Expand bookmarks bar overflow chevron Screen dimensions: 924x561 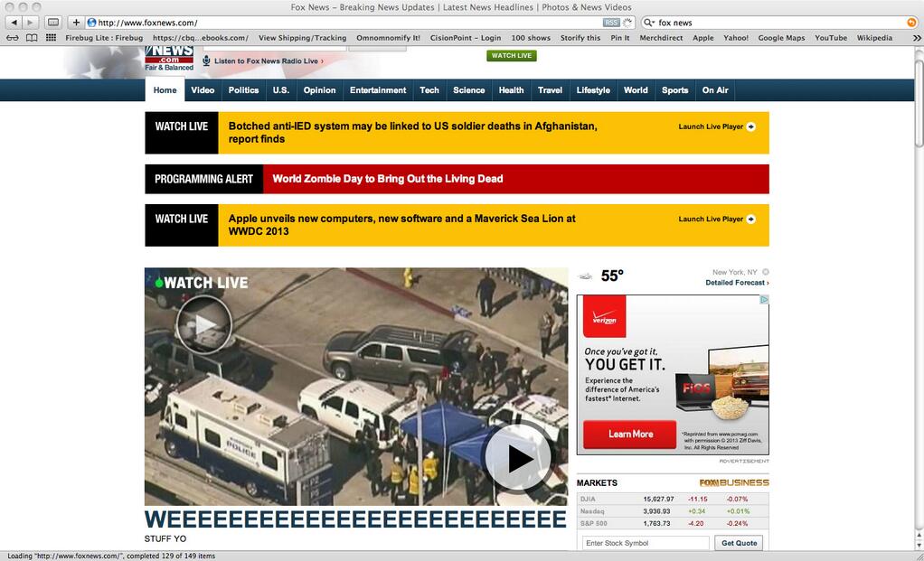click(x=917, y=38)
